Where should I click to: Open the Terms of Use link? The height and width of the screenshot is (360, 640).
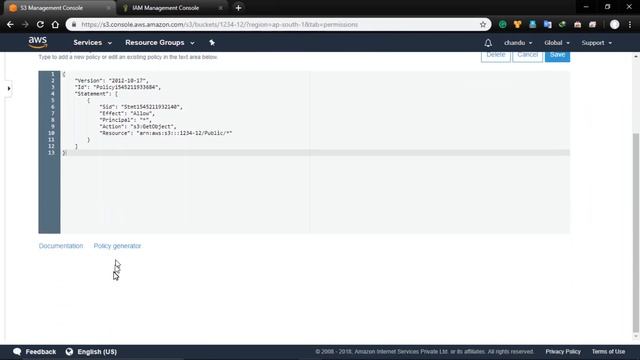pyautogui.click(x=608, y=351)
